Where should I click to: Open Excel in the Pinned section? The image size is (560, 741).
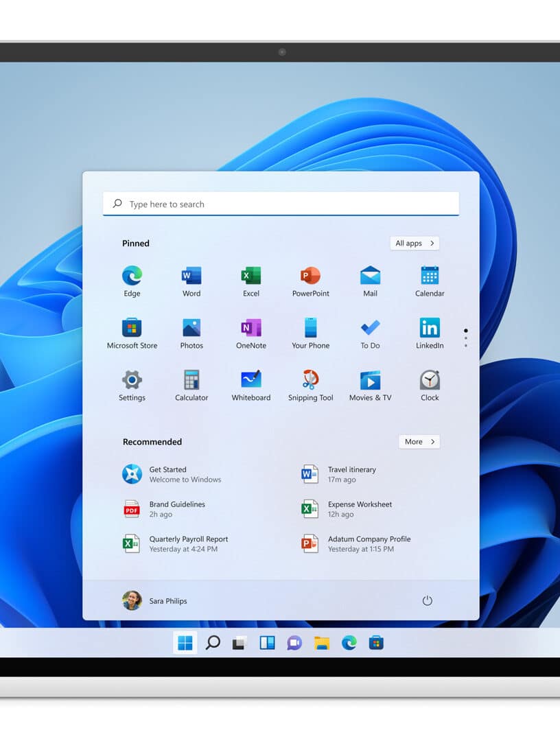click(251, 282)
